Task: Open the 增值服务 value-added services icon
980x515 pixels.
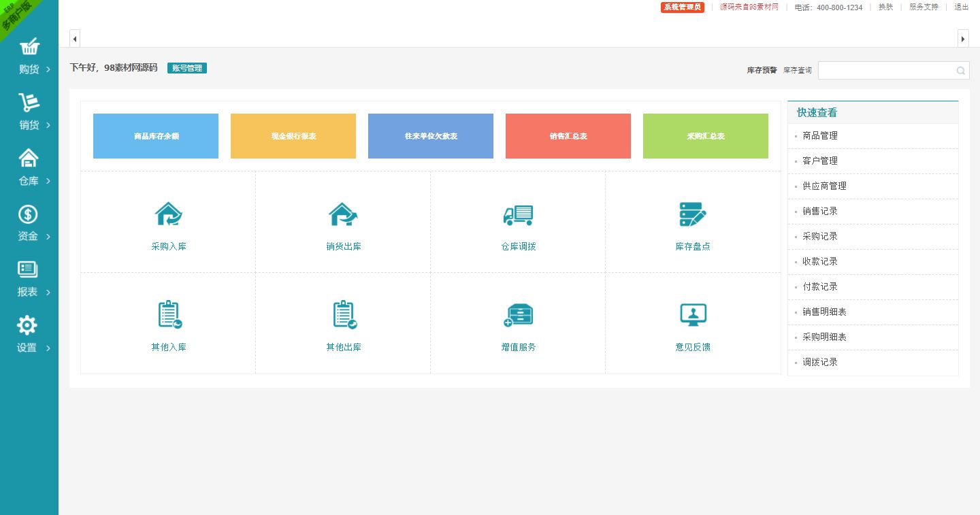Action: [x=518, y=315]
